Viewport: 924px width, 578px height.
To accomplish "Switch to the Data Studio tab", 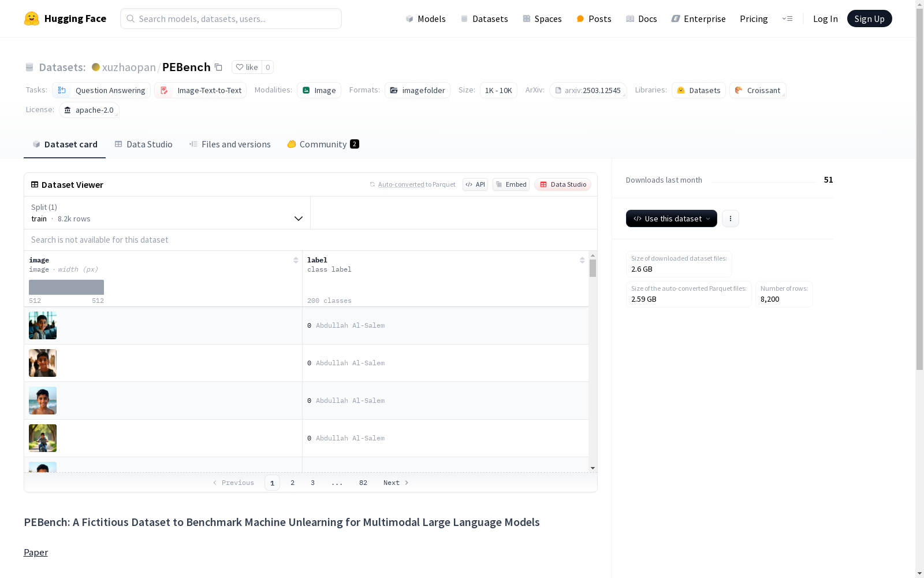I will [144, 144].
